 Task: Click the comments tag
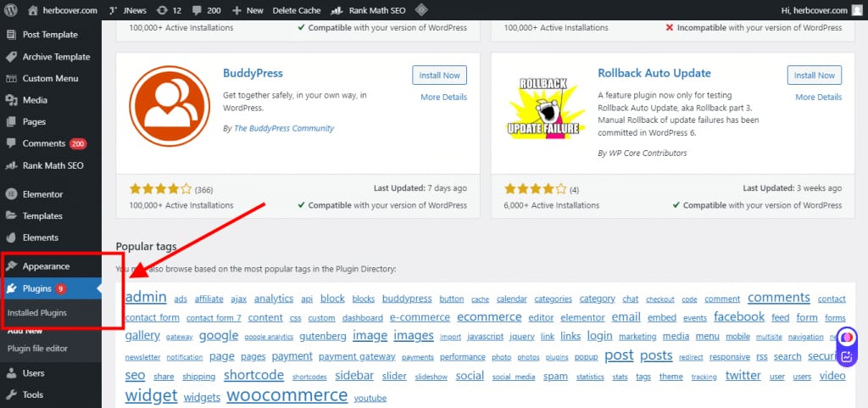pyautogui.click(x=779, y=297)
